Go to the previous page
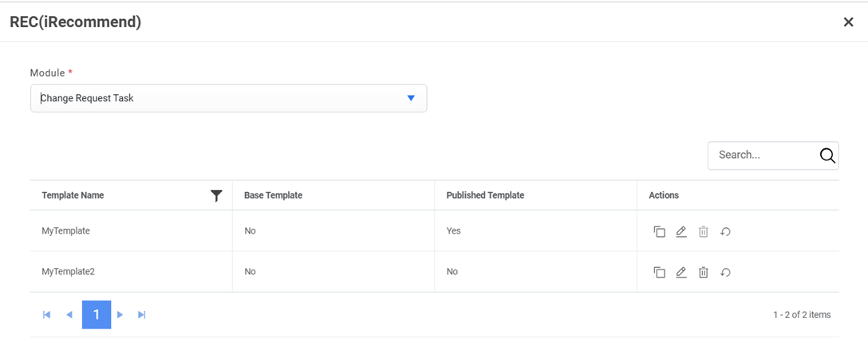This screenshot has height=358, width=868. (69, 315)
